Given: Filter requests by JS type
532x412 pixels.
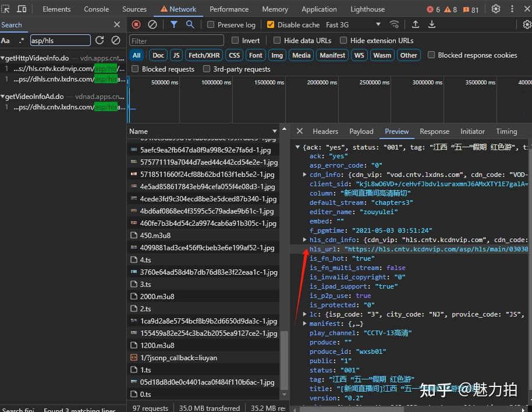Looking at the screenshot, I should 176,55.
